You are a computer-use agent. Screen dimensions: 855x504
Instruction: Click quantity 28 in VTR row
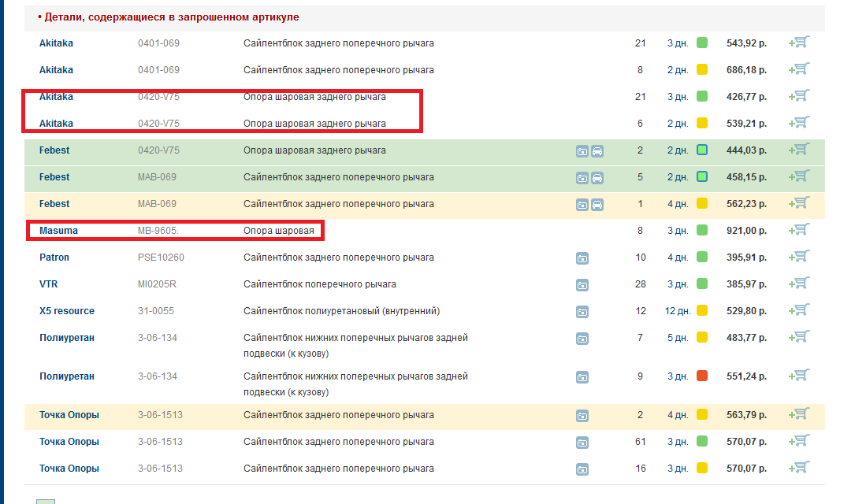[x=640, y=283]
